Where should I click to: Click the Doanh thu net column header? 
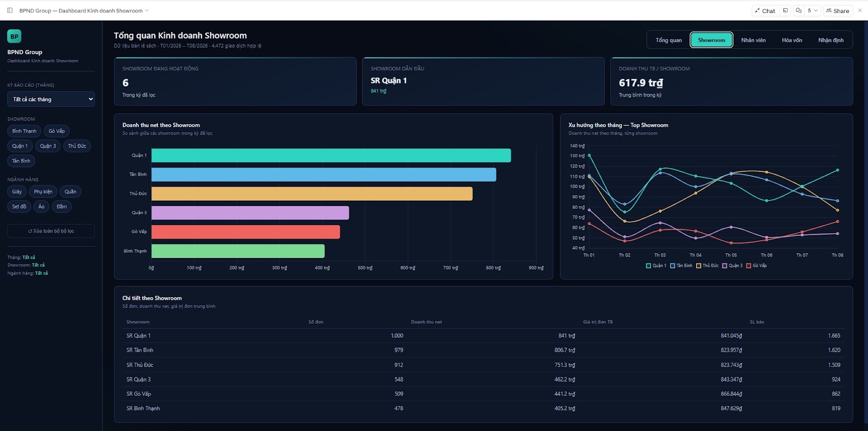pos(426,322)
